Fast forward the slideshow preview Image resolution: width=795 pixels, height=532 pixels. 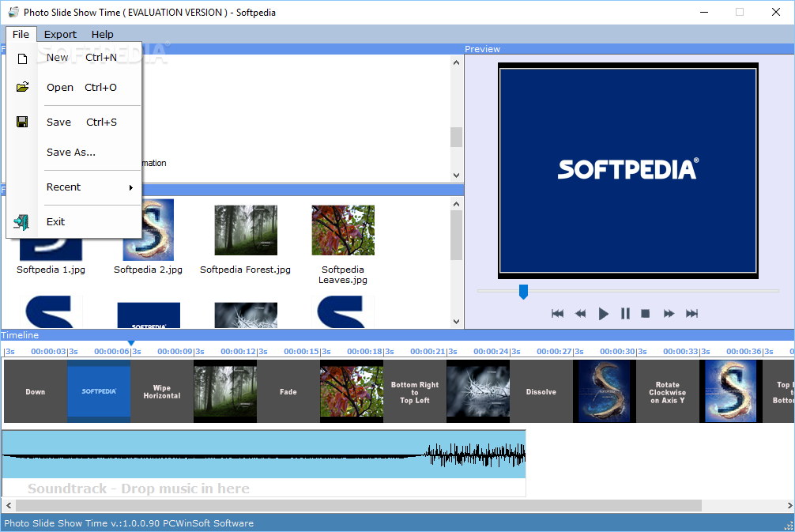[669, 313]
